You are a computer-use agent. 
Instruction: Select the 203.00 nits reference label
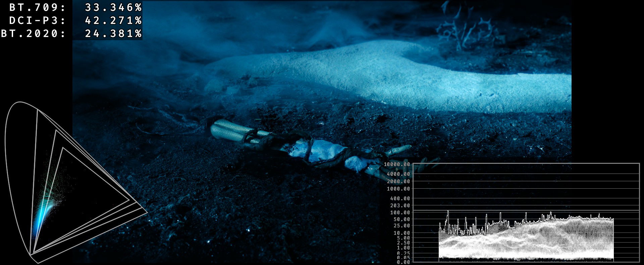point(400,205)
